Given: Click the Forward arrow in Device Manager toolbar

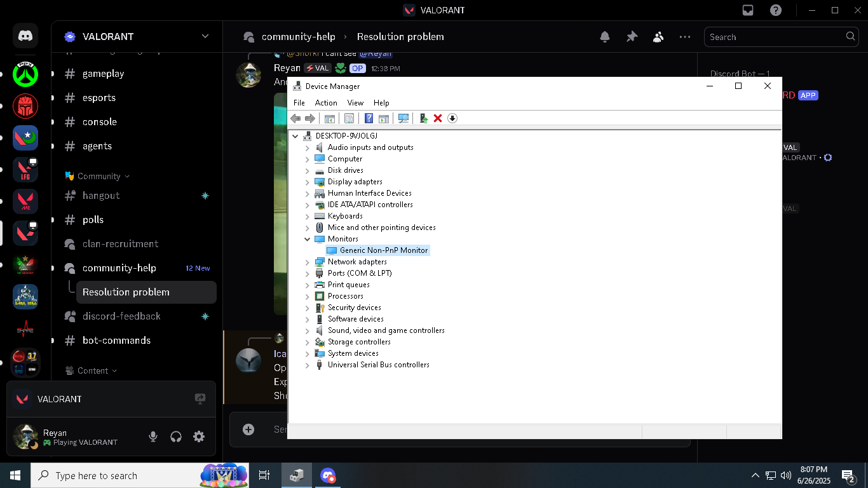Looking at the screenshot, I should coord(310,118).
